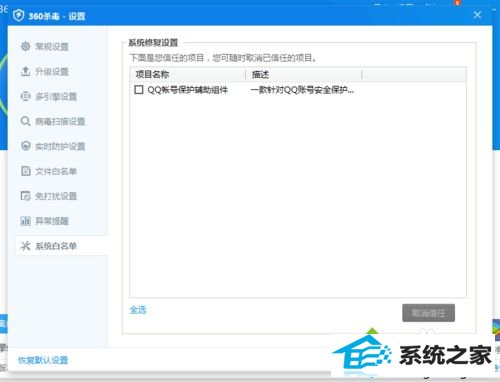Viewport: 500px width, 382px height.
Task: Sort by the 项目名称 column header
Action: point(188,74)
